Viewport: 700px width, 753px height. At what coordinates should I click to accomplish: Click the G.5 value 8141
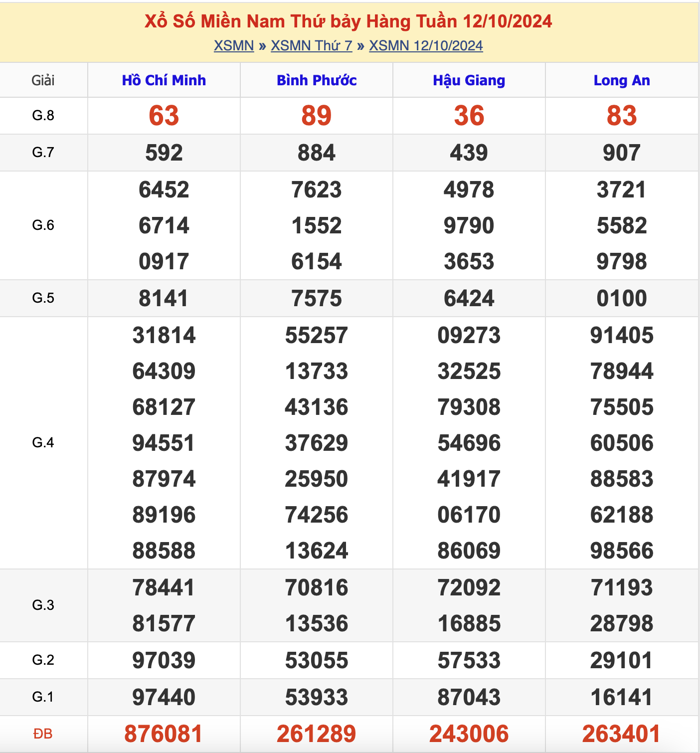(x=164, y=298)
